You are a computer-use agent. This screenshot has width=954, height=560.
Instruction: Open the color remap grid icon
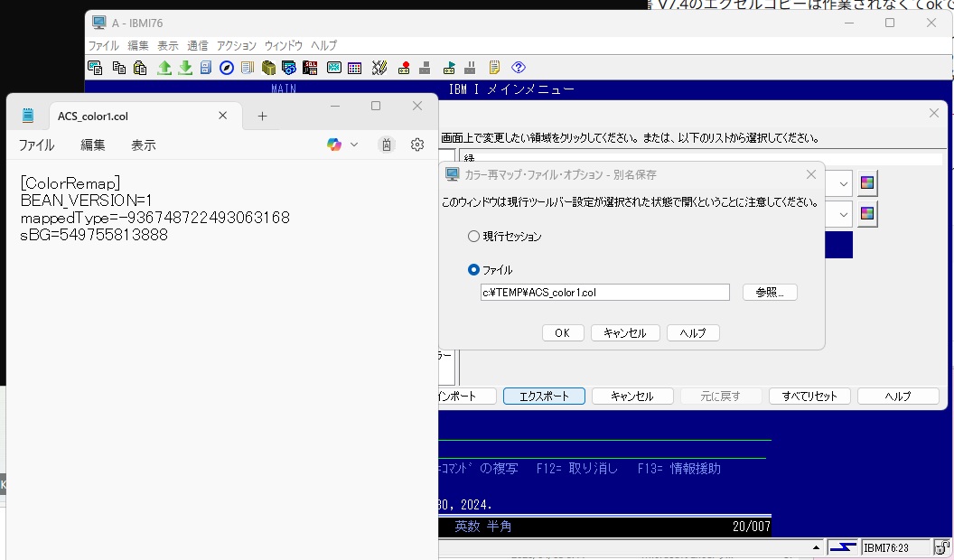(354, 67)
